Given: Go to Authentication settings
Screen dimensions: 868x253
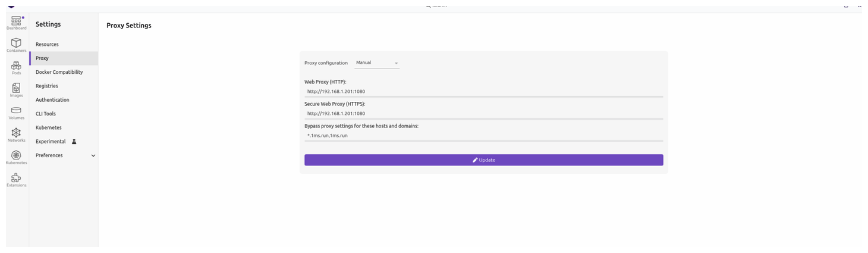Looking at the screenshot, I should click(x=52, y=100).
